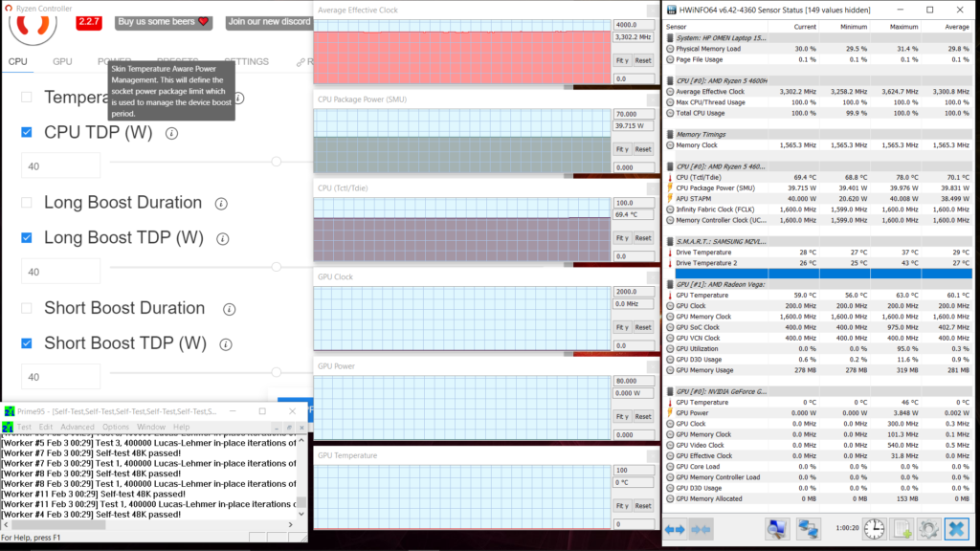Click HWiNFO64 title bar app icon

click(672, 10)
